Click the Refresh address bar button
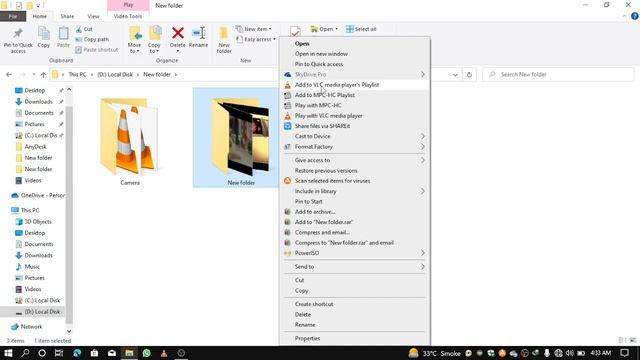This screenshot has height=360, width=640. (x=469, y=75)
